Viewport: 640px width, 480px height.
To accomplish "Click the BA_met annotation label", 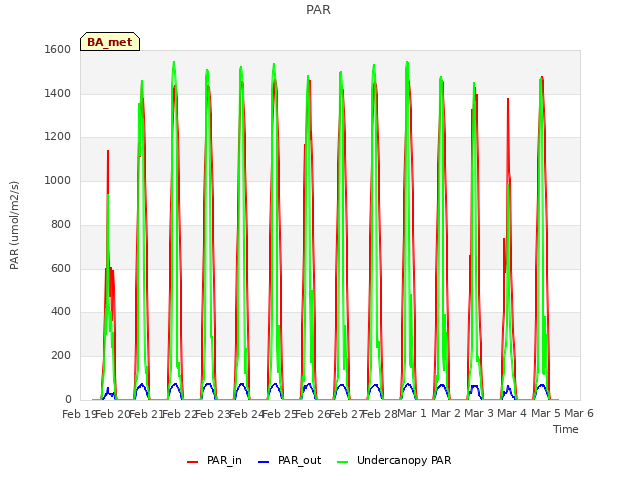I will (x=110, y=42).
